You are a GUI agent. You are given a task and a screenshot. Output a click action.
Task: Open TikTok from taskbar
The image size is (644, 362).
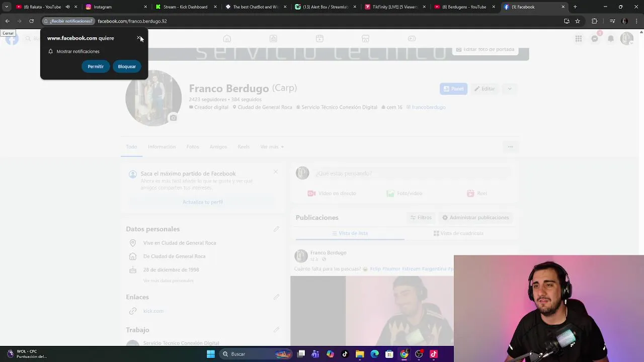click(x=345, y=354)
